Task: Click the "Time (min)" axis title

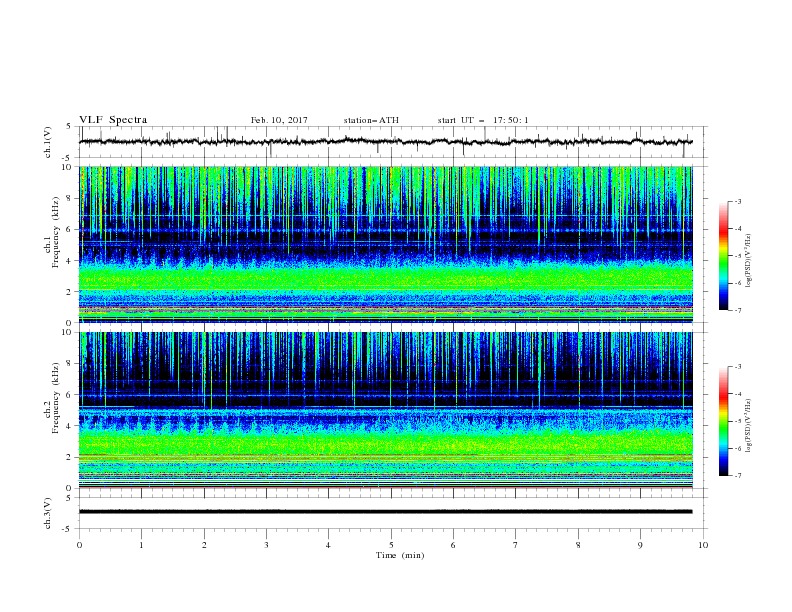Action: 400,555
